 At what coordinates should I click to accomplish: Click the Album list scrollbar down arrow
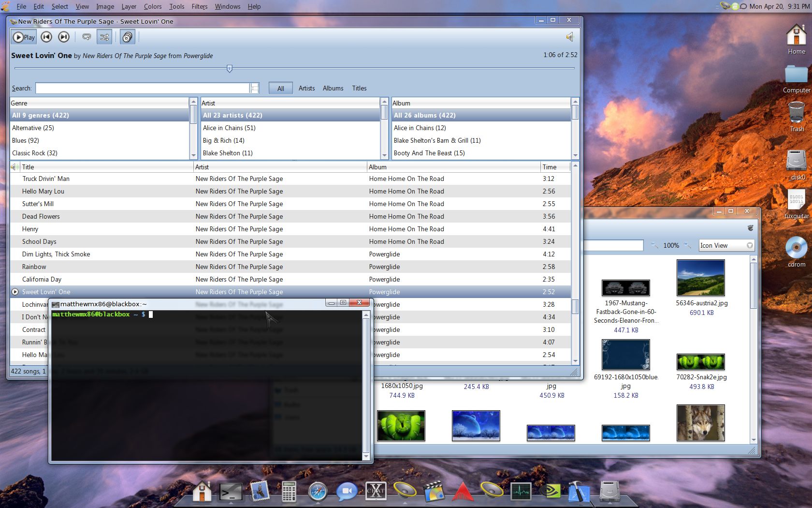[575, 155]
